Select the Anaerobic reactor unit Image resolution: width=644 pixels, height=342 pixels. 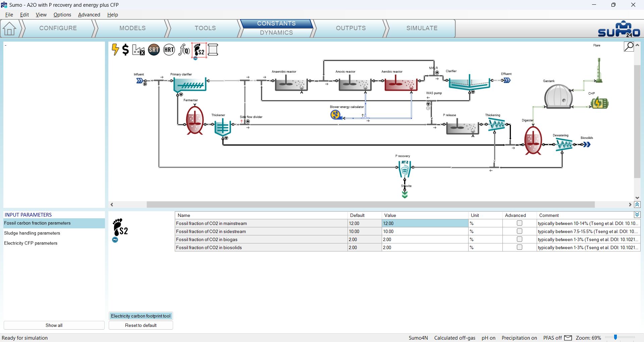(291, 83)
